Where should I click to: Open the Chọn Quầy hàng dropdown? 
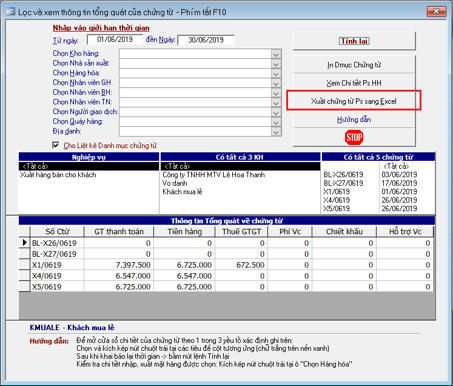point(276,122)
